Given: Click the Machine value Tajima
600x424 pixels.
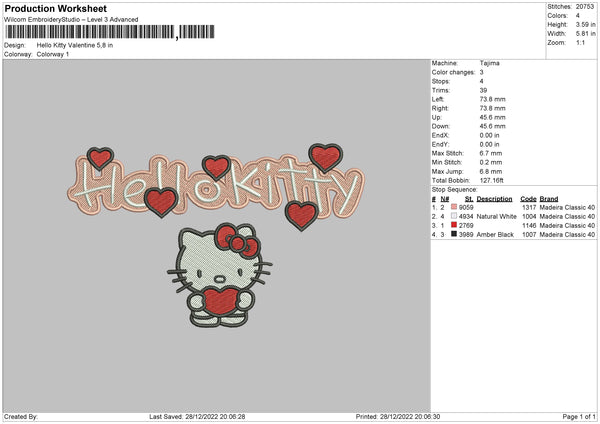Looking at the screenshot, I should pos(489,63).
